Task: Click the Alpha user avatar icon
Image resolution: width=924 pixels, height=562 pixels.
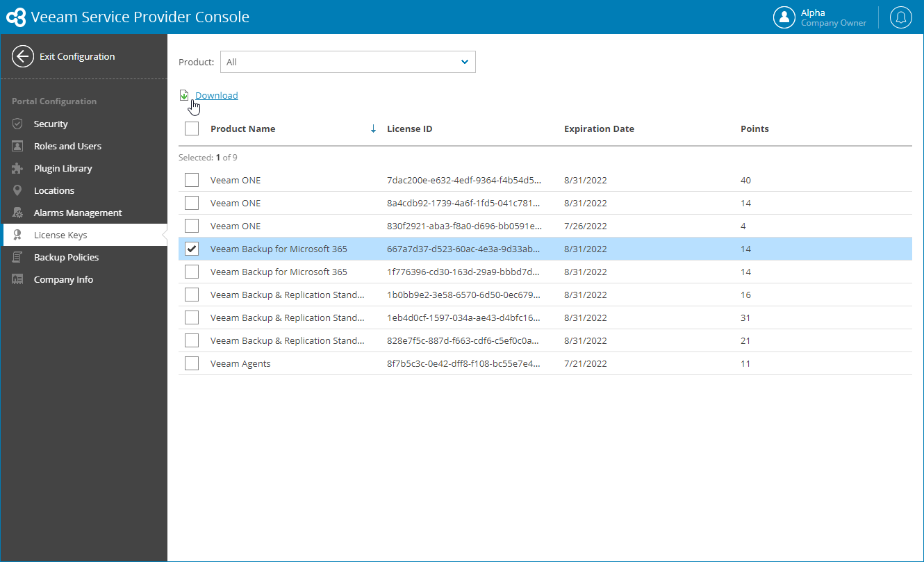Action: pyautogui.click(x=784, y=17)
